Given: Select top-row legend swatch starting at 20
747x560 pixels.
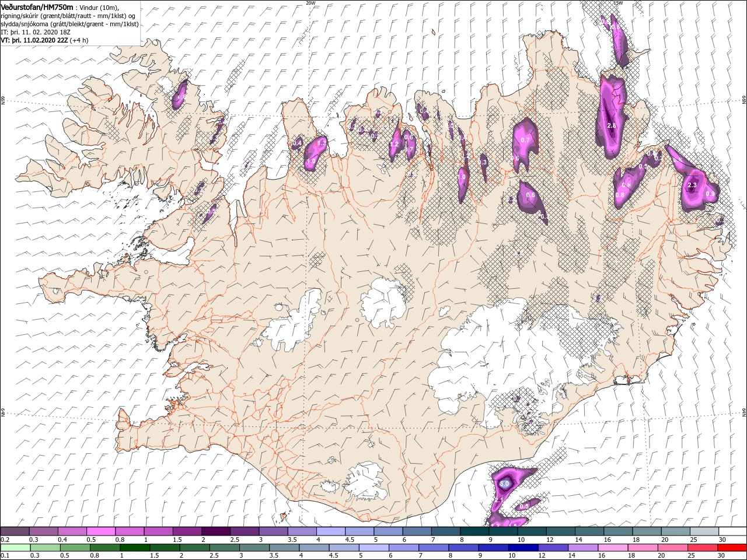Looking at the screenshot, I should pos(675,531).
